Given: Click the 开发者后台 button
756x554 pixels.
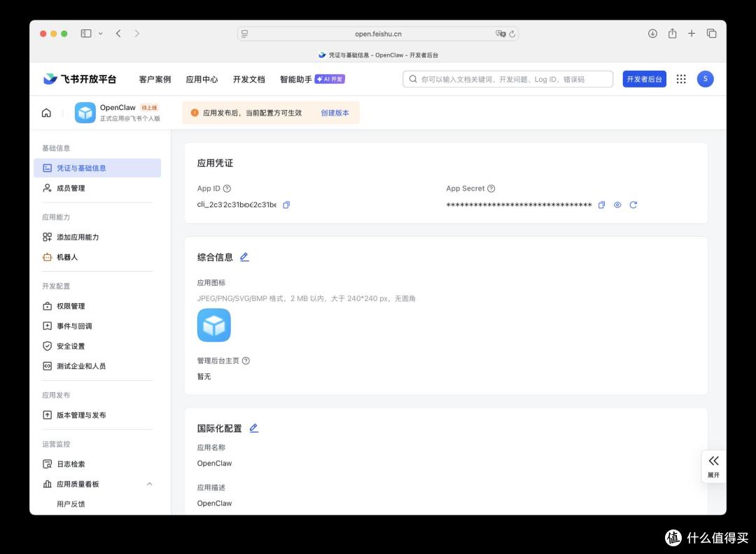Looking at the screenshot, I should coord(644,79).
